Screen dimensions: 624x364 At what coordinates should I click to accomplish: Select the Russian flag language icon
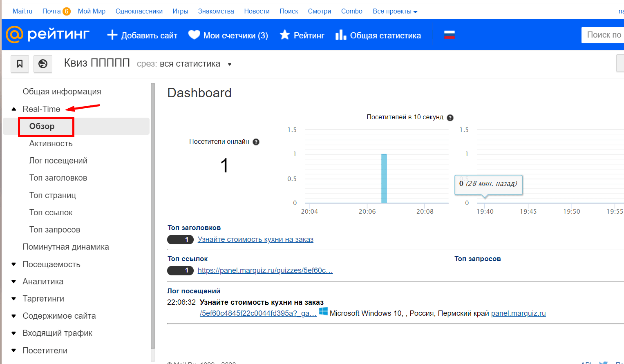pos(450,35)
